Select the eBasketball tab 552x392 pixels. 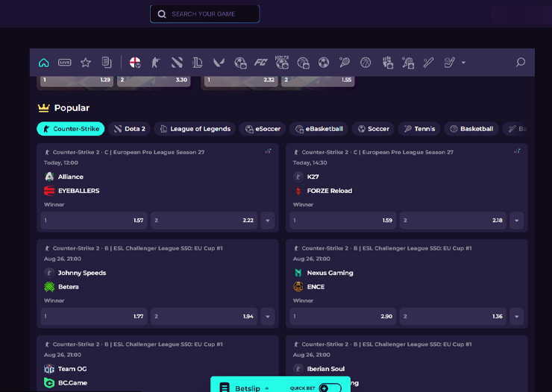pyautogui.click(x=318, y=129)
